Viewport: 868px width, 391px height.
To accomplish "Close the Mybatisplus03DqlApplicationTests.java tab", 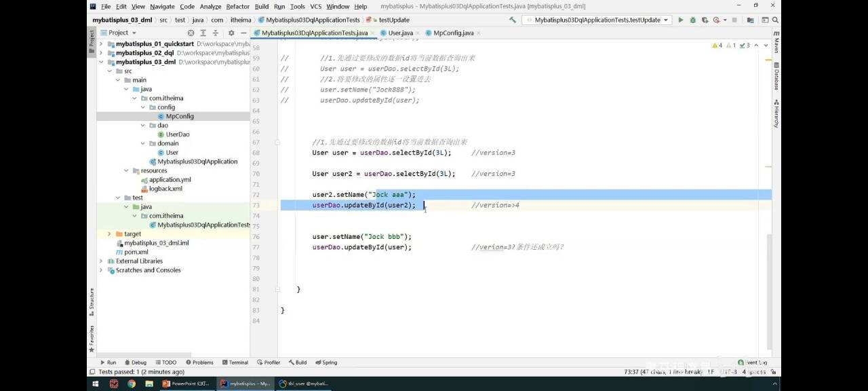I will click(372, 33).
